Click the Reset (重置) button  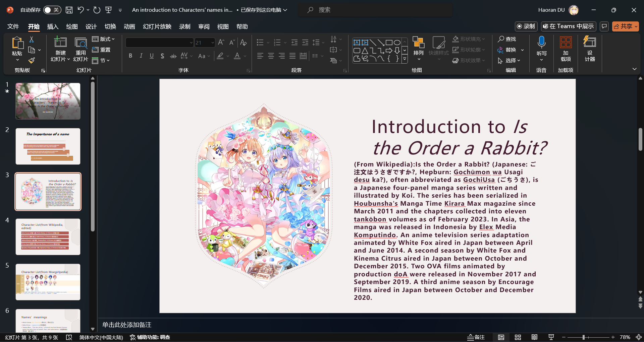click(101, 50)
